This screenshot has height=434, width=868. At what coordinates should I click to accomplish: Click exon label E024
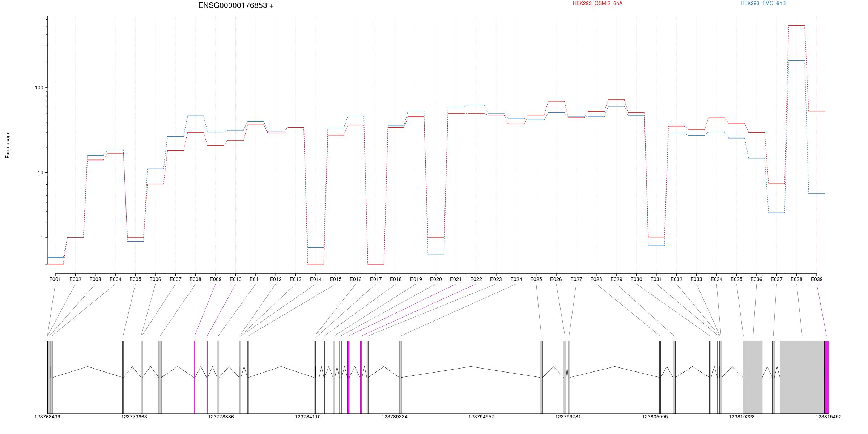pos(516,279)
